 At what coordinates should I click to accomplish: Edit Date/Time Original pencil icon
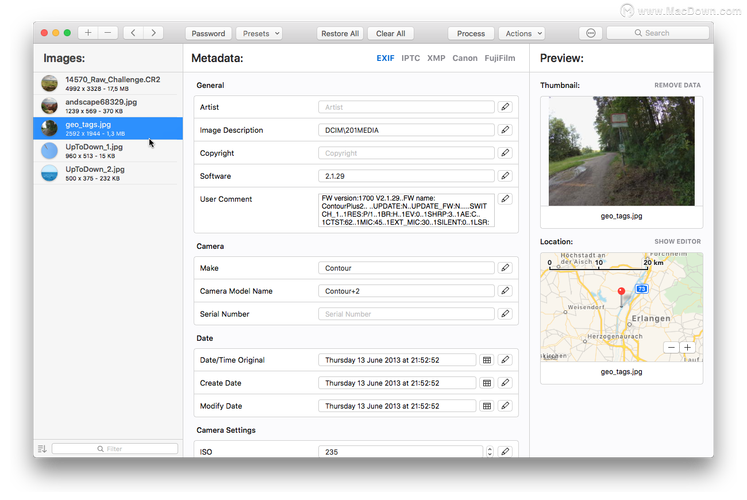(x=505, y=360)
